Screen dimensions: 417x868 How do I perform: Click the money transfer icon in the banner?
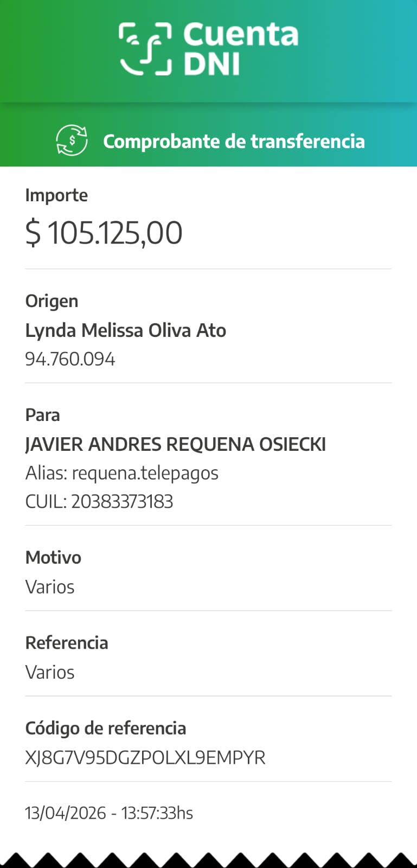72,140
